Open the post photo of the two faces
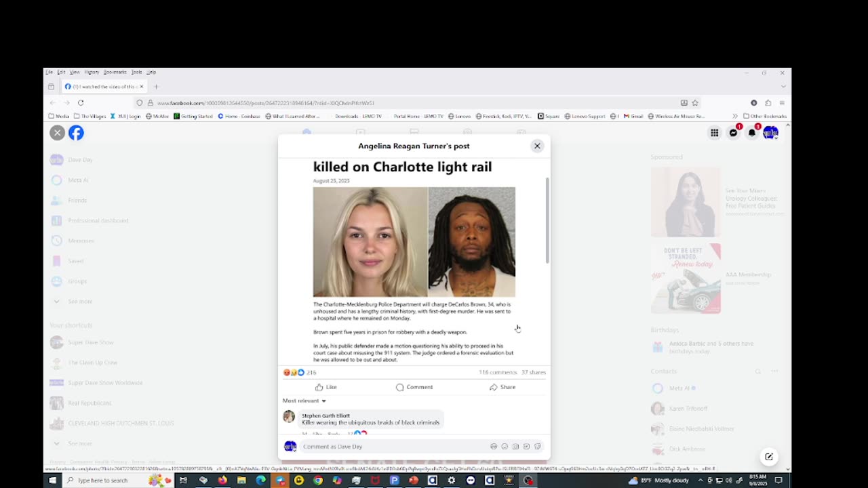Screen dimensions: 868x488 pos(414,242)
